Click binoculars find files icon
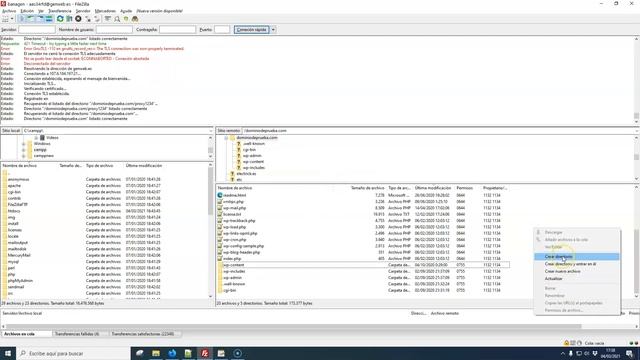This screenshot has width=640, height=360. click(135, 19)
